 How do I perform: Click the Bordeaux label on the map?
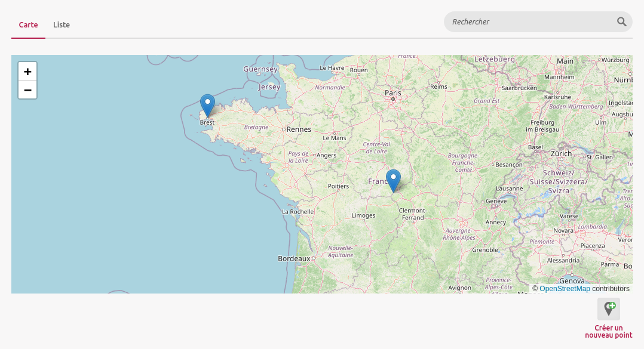[294, 258]
